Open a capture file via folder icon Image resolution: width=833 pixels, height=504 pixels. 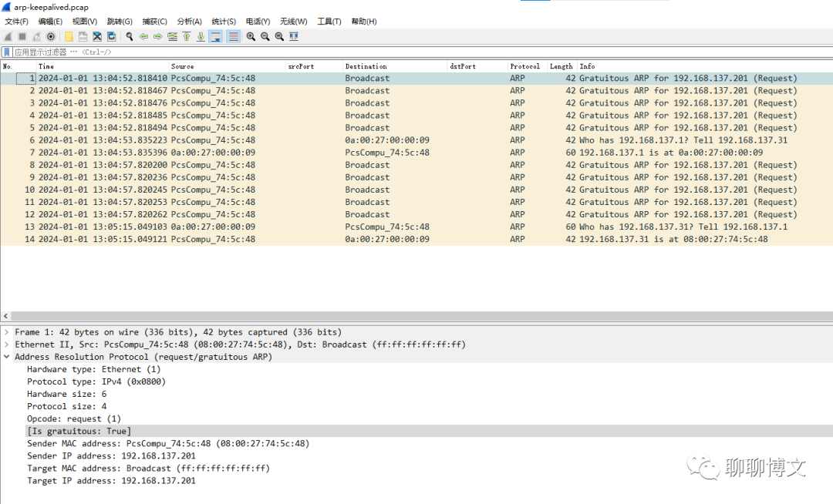point(69,37)
